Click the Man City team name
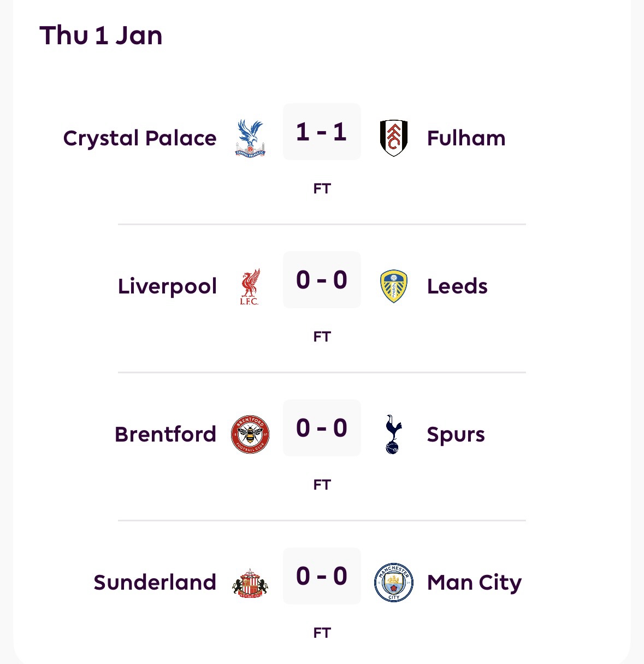Image resolution: width=644 pixels, height=664 pixels. coord(474,583)
